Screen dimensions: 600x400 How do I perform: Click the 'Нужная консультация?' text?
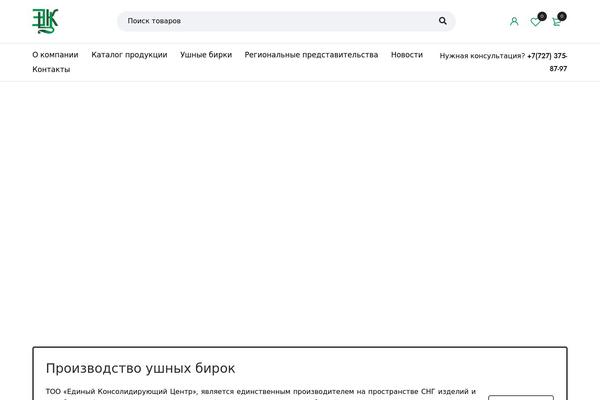pos(482,56)
